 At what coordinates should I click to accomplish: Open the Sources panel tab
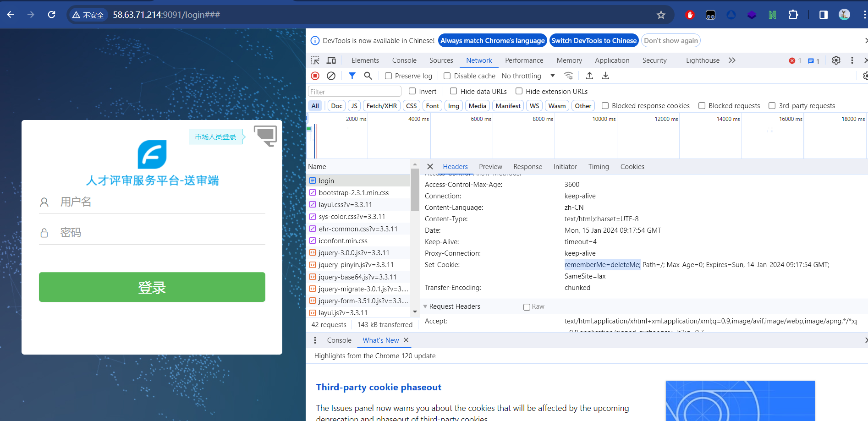coord(441,60)
